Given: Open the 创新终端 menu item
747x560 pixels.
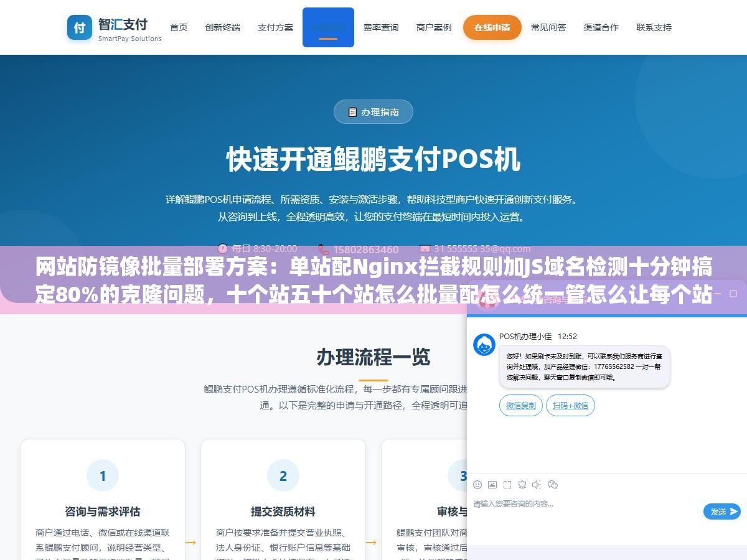Looking at the screenshot, I should (x=222, y=27).
